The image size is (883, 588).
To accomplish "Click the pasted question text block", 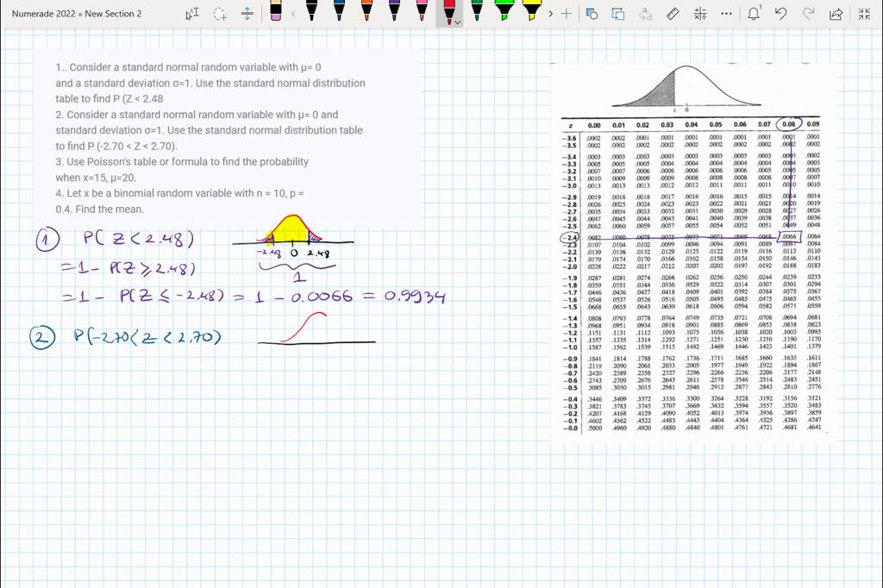I will coord(228,138).
